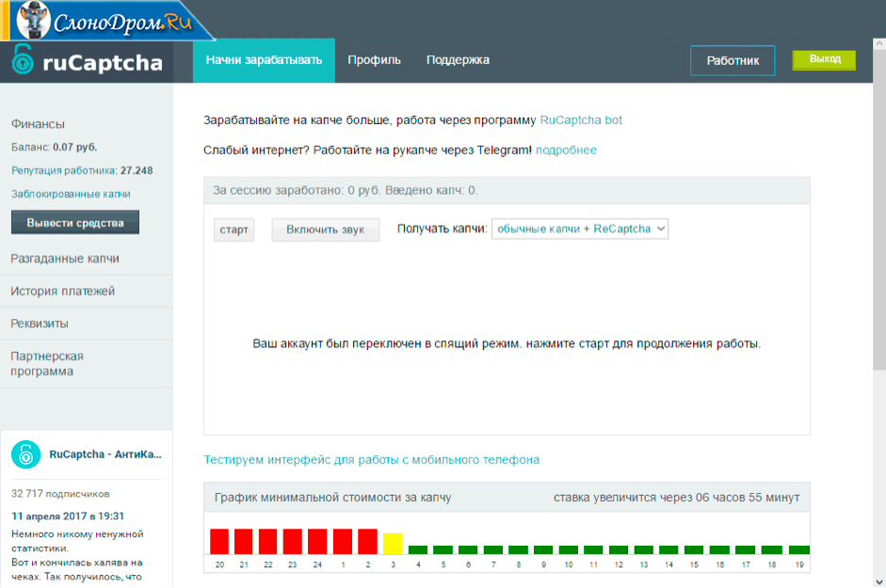
Task: Click the подробнее link about Telegram
Action: click(x=566, y=151)
